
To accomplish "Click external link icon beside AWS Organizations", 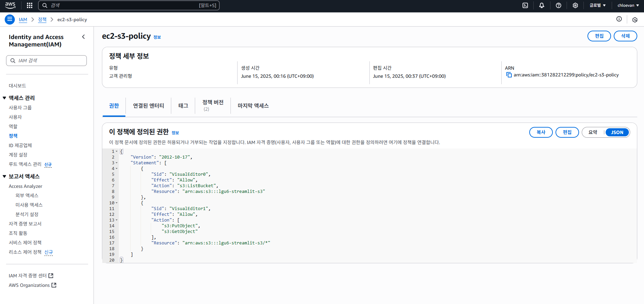I will pos(54,285).
